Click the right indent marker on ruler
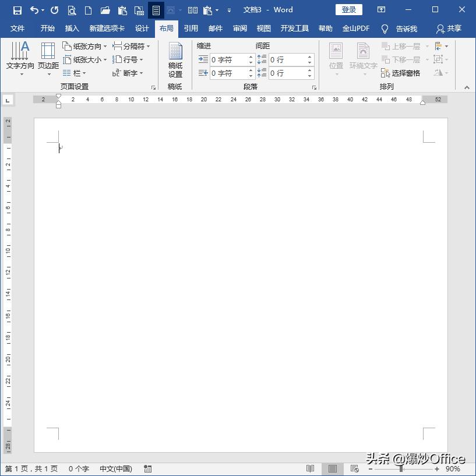 point(422,103)
